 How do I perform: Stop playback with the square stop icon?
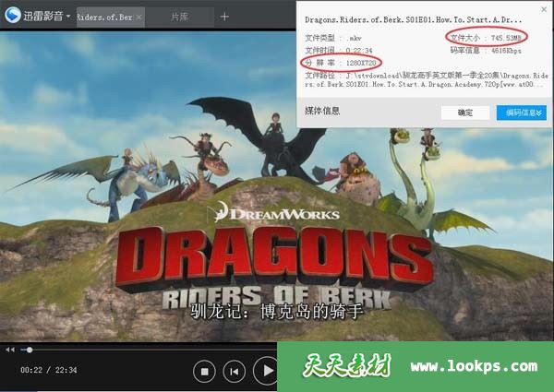204,371
